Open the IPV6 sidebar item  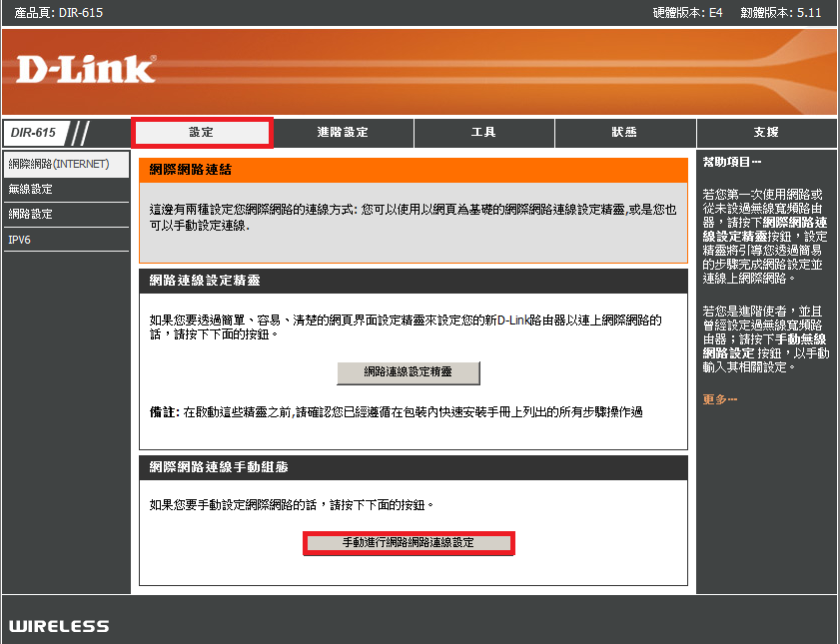tap(20, 240)
